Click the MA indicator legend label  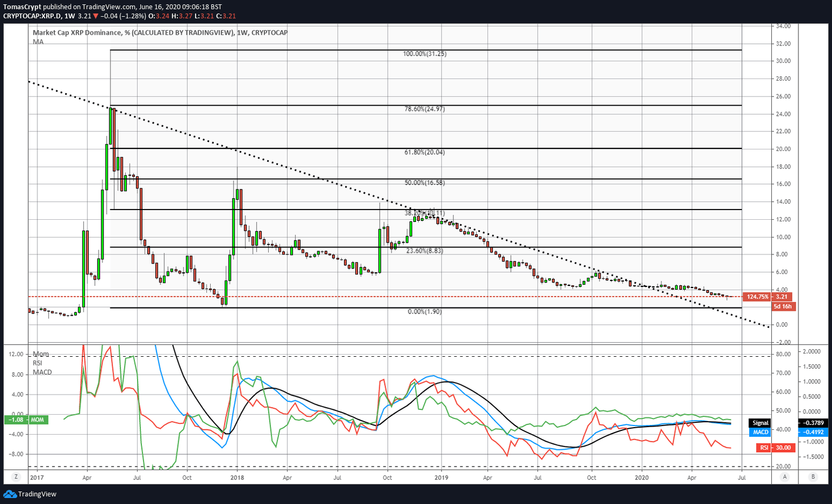click(x=38, y=42)
